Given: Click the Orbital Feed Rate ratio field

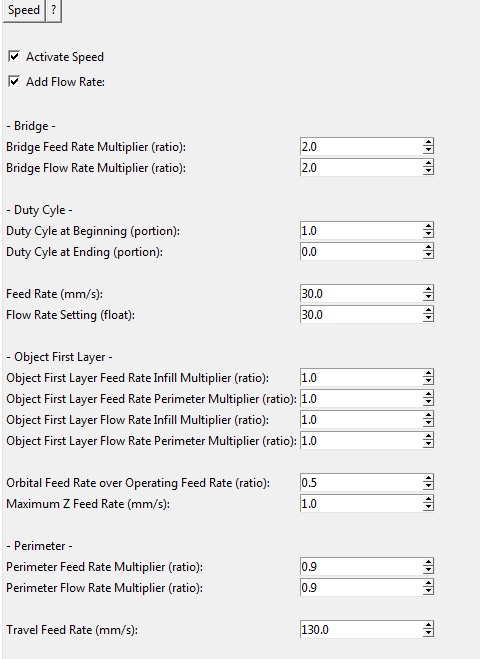Looking at the screenshot, I should (361, 482).
